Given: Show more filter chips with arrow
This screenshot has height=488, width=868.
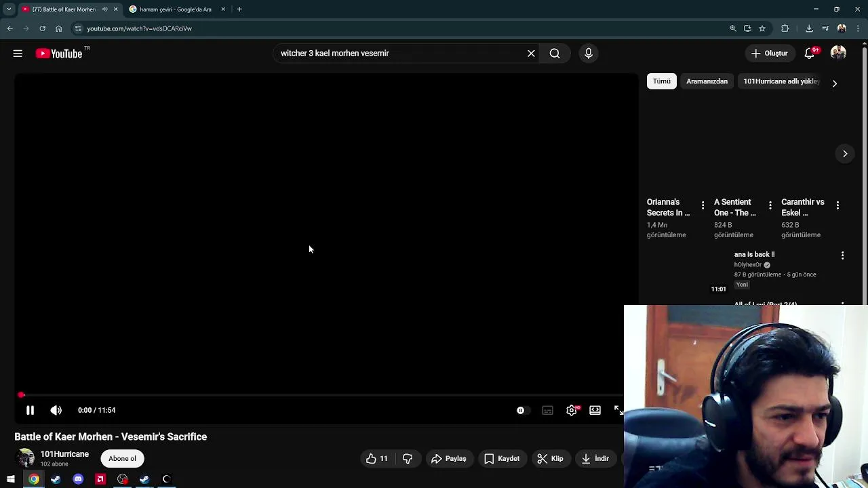Looking at the screenshot, I should [835, 83].
